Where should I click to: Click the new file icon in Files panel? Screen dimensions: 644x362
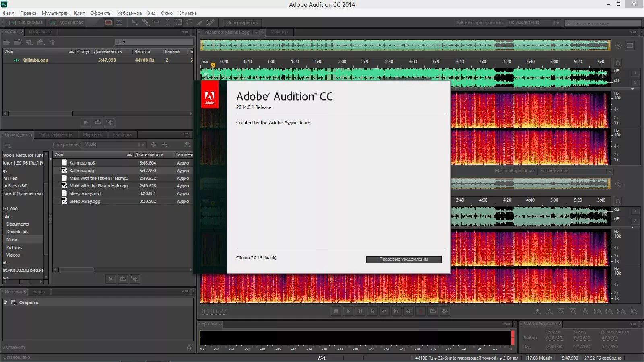point(29,42)
